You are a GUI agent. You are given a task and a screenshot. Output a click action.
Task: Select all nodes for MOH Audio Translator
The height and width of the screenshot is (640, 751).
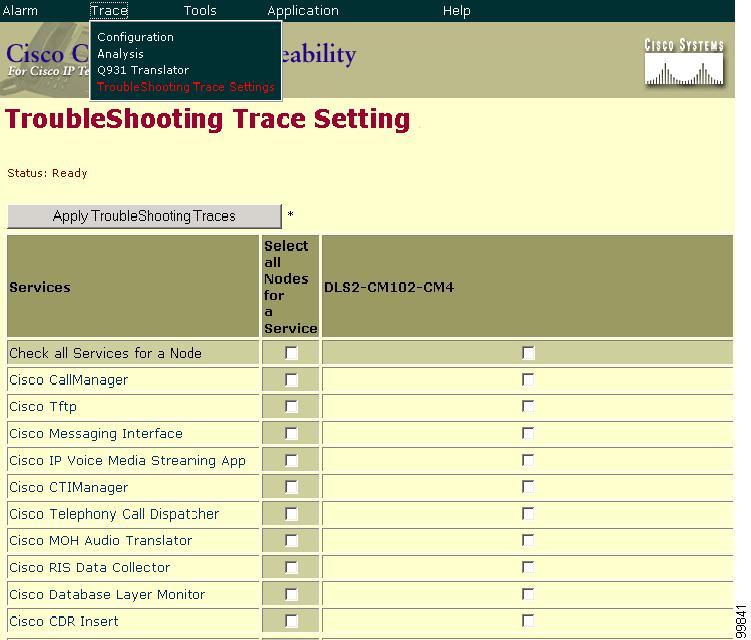click(x=291, y=540)
